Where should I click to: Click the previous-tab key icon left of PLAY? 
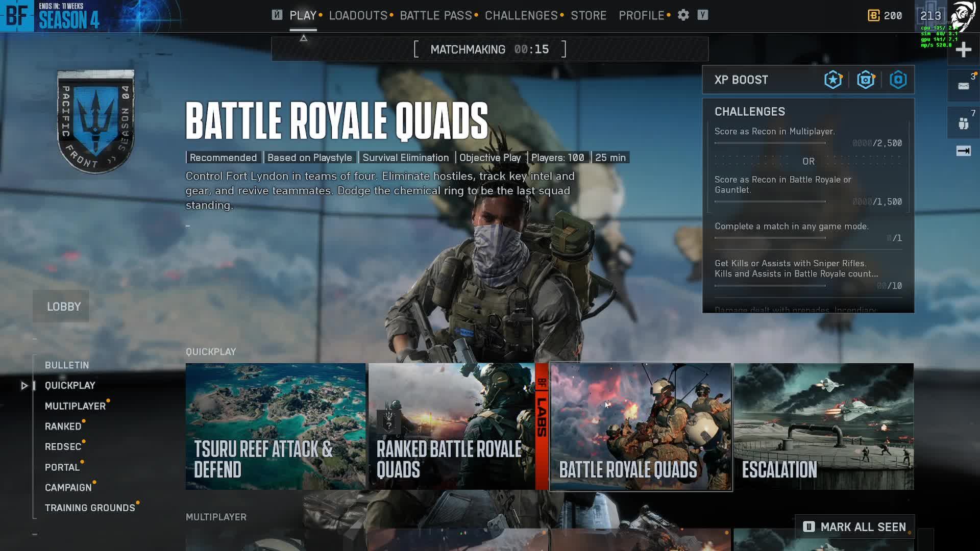point(277,15)
